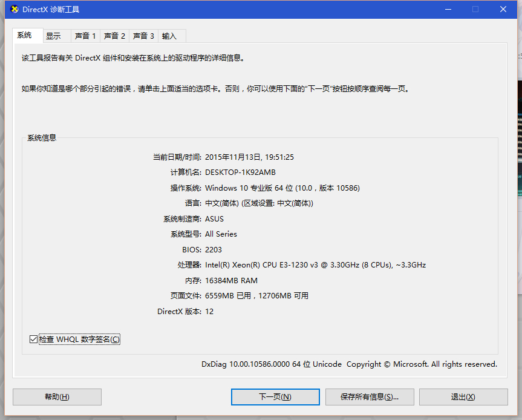This screenshot has width=522, height=420.
Task: Click 保存所有信息(S)... button
Action: 370,396
